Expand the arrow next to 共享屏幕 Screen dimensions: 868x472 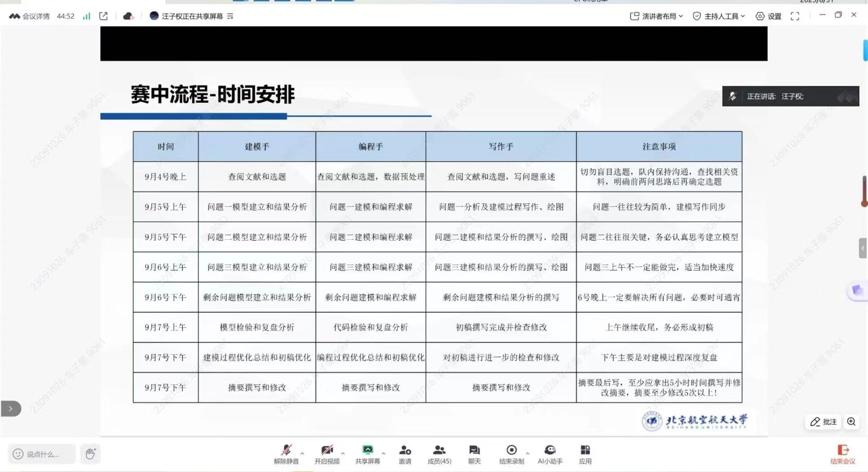(x=383, y=453)
